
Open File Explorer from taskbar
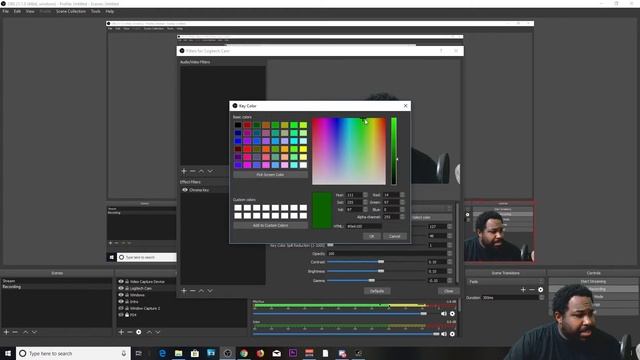coord(178,353)
